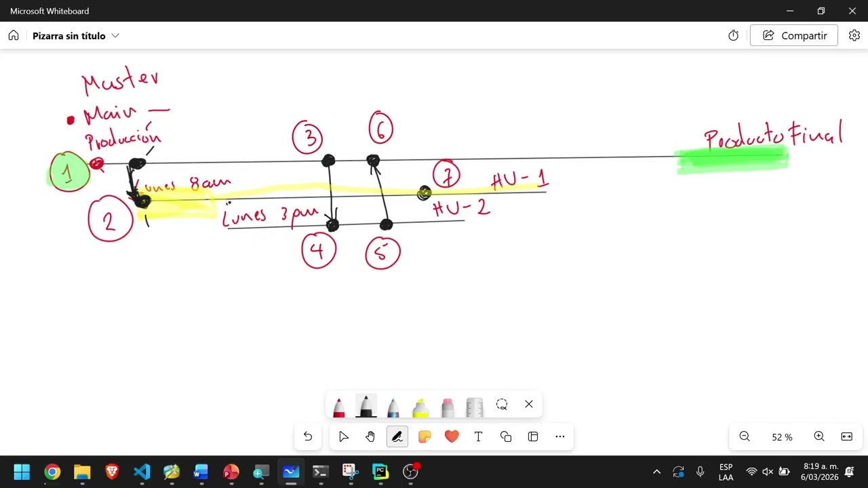Insert a text box
The width and height of the screenshot is (868, 488).
tap(479, 437)
